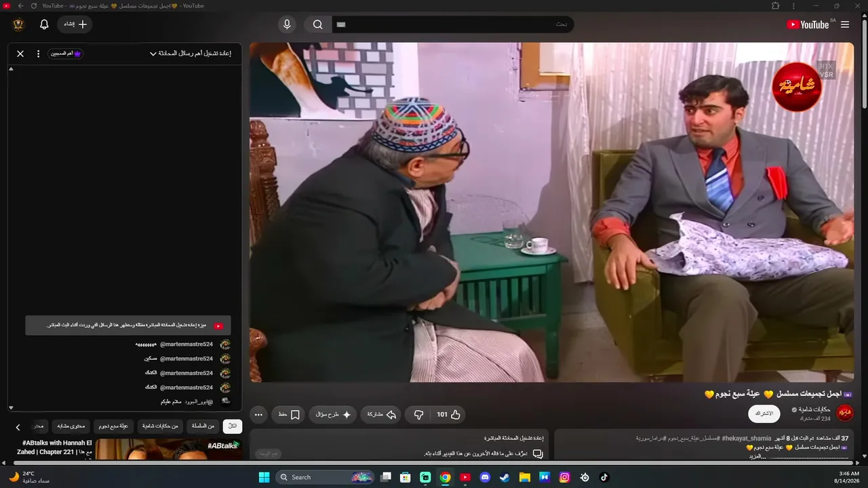The image size is (868, 488).
Task: Open the YouTube guide hamburger menu
Action: pos(845,24)
